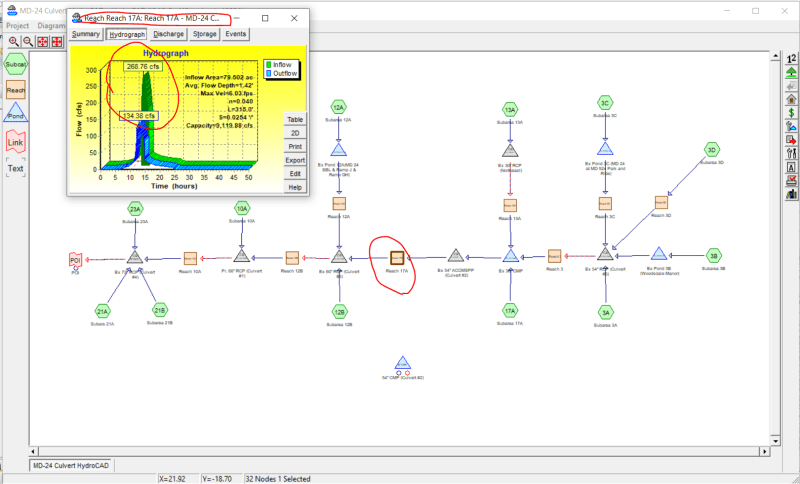Select the Ex Pond 3B triangle node
800x484 pixels.
(659, 254)
